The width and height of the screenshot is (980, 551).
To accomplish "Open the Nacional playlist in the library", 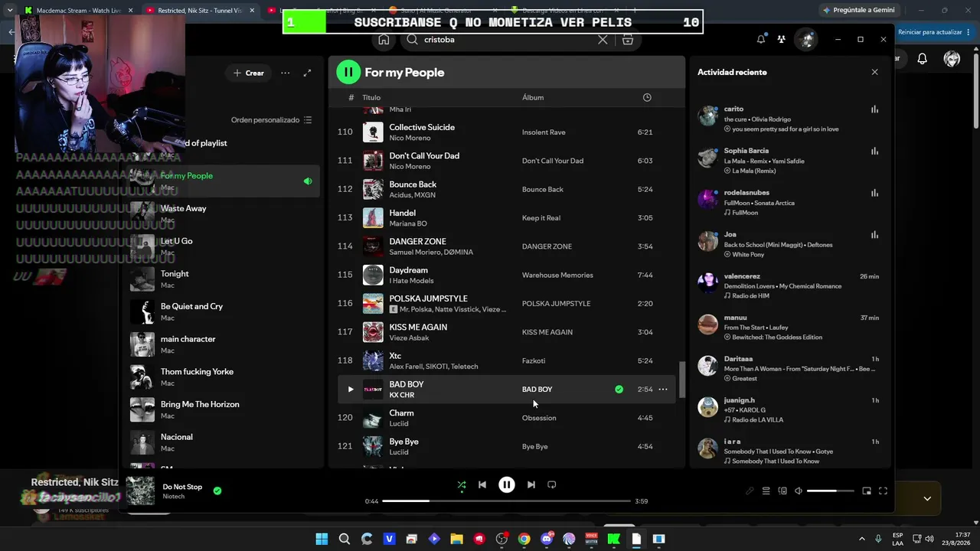I will [x=223, y=442].
